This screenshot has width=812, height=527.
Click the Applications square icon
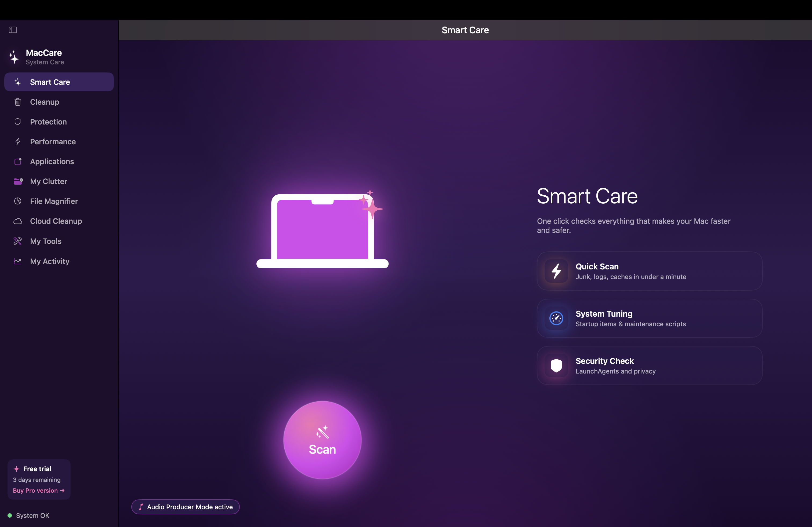pyautogui.click(x=18, y=162)
